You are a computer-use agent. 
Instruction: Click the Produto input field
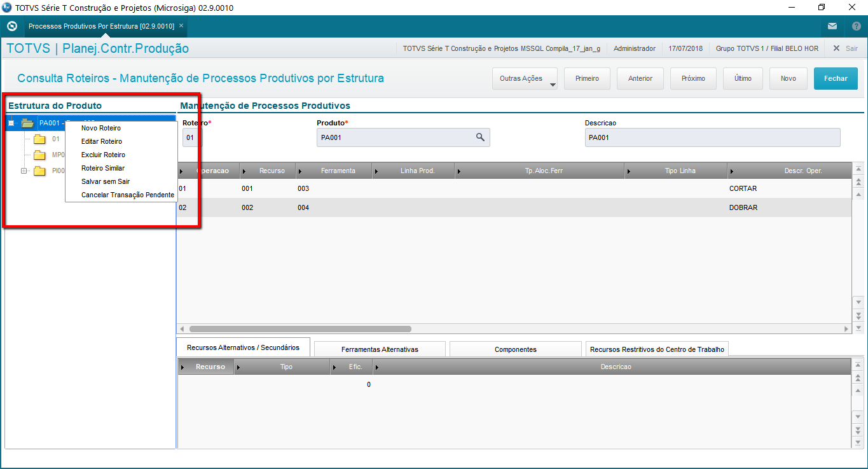[x=403, y=137]
